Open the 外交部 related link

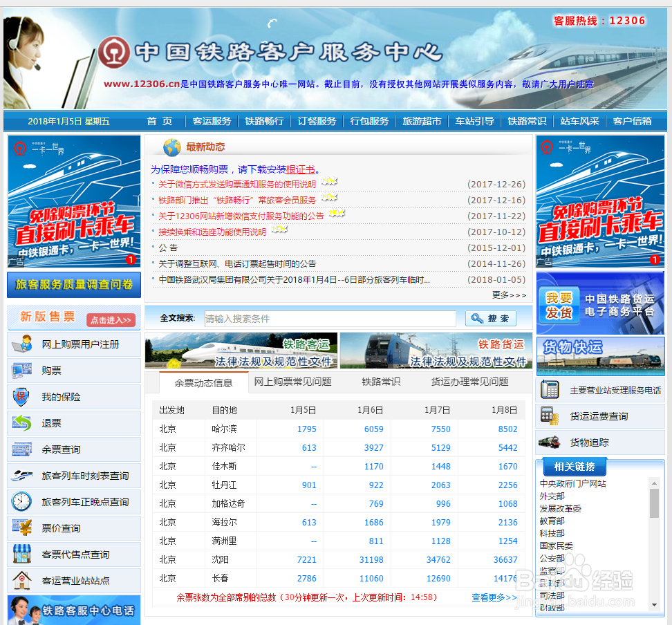(552, 496)
